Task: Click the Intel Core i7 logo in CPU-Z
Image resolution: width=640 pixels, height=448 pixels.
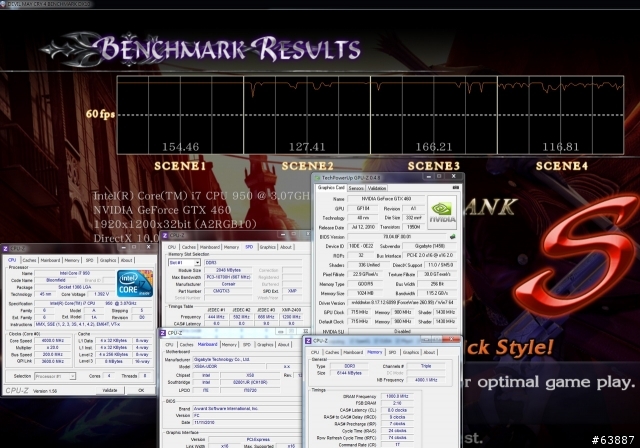Action: (x=135, y=283)
